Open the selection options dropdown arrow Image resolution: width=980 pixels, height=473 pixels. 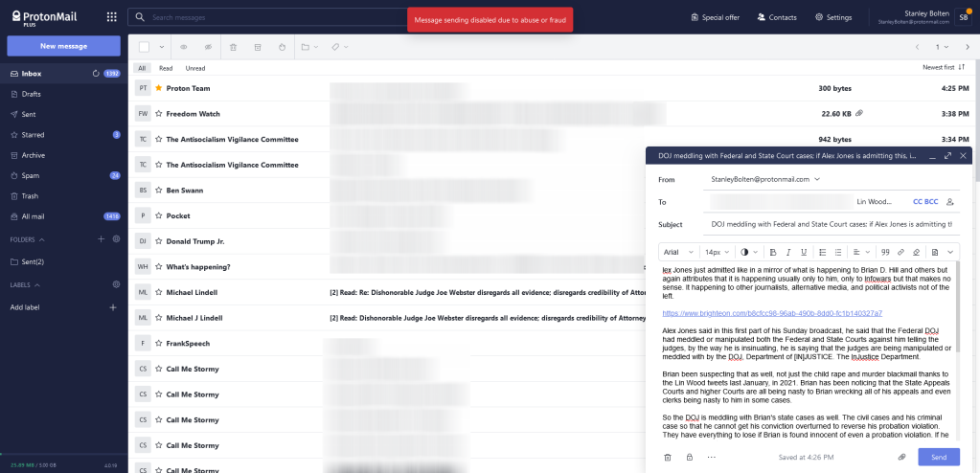pos(161,47)
